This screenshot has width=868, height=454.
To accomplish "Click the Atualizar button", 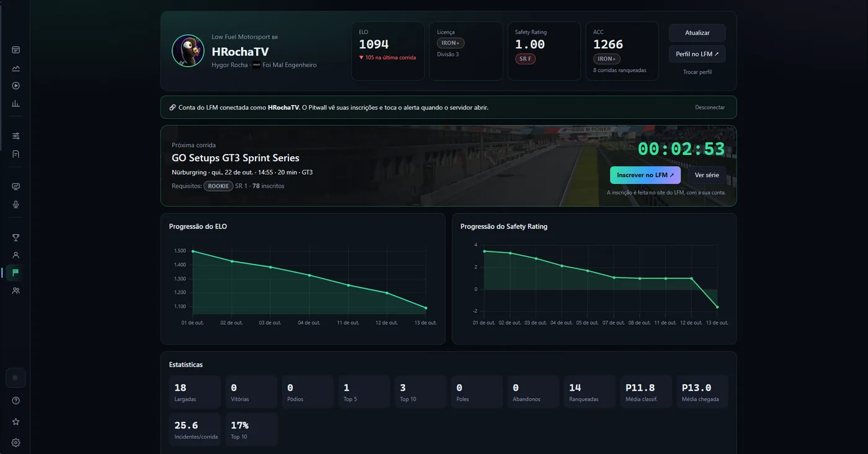I will pyautogui.click(x=697, y=33).
